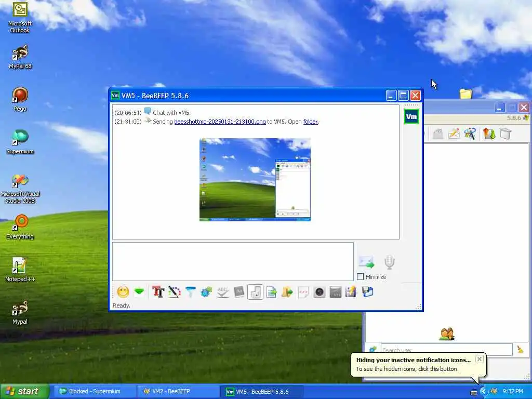Click the blue floppy disk save icon
Image resolution: width=532 pixels, height=399 pixels.
tap(367, 292)
